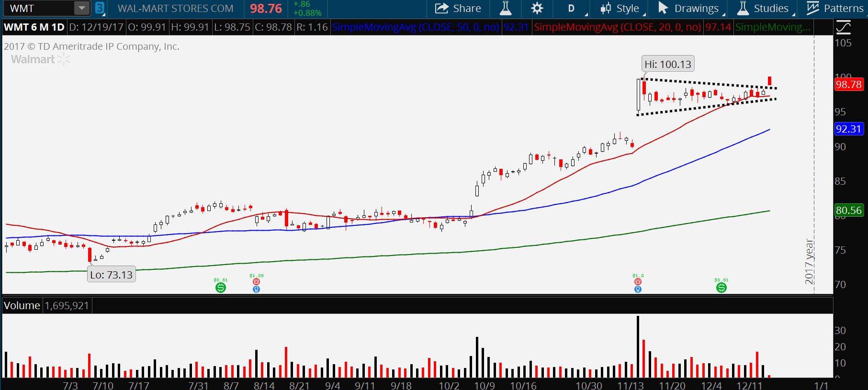Image resolution: width=868 pixels, height=390 pixels.
Task: Click the red SimpleMovingAvg (CLOSE, 20, 0, no) study label
Action: [x=618, y=27]
